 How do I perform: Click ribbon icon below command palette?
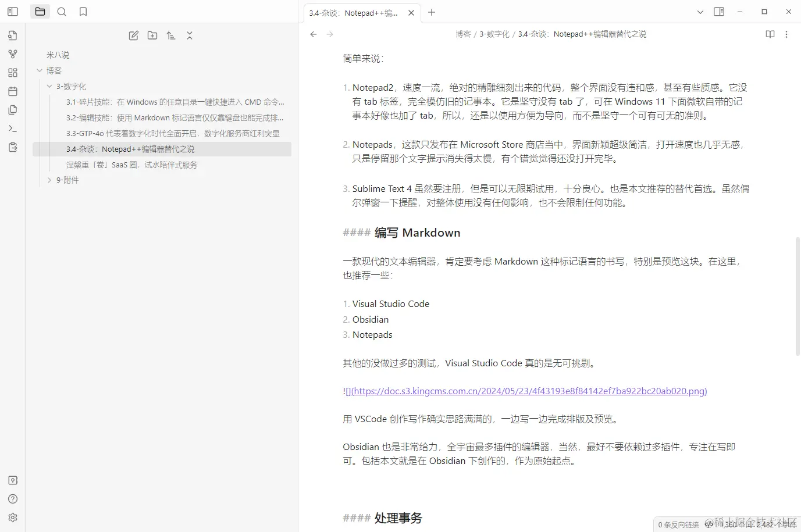tap(13, 147)
